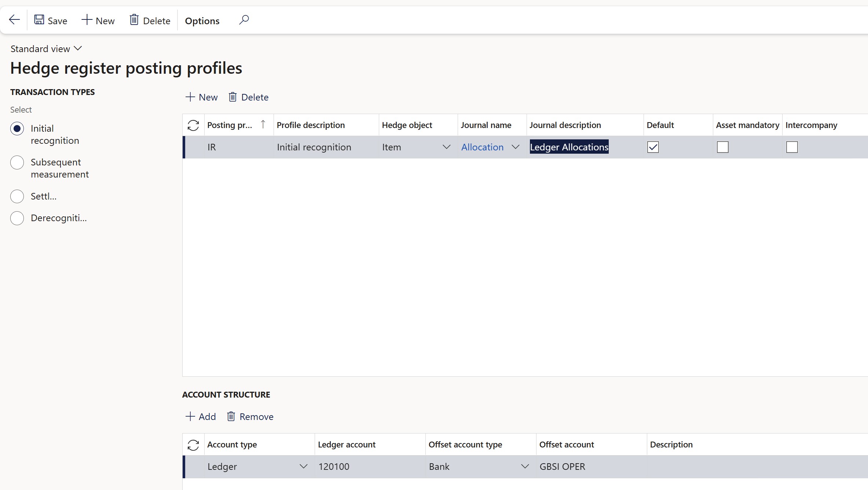868x490 pixels.
Task: Click the Save button label
Action: (x=58, y=21)
